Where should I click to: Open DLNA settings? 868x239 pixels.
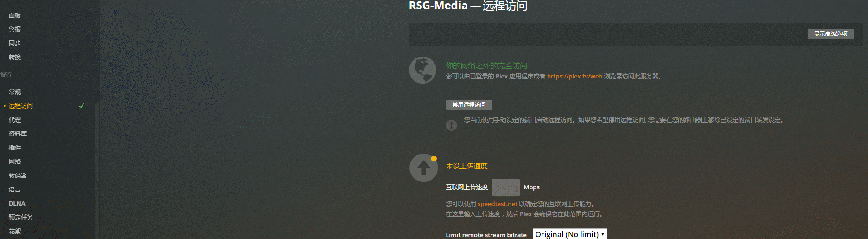pos(17,203)
